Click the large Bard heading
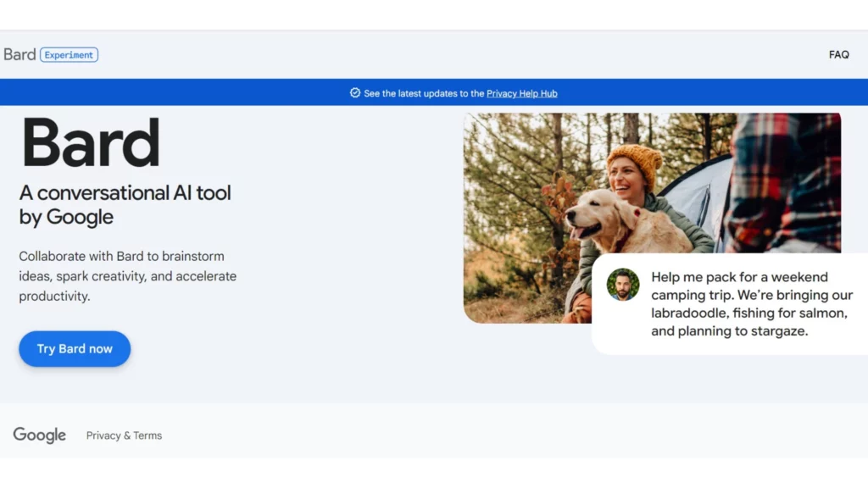 click(91, 142)
